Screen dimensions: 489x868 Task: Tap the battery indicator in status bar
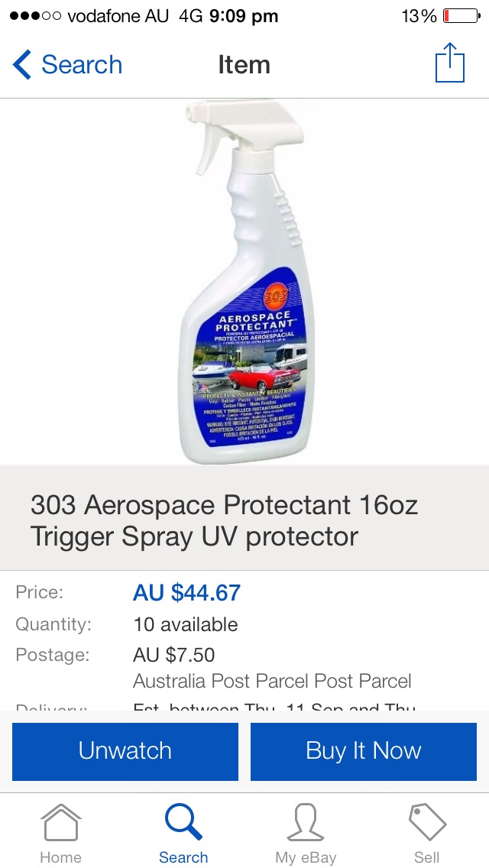point(461,17)
